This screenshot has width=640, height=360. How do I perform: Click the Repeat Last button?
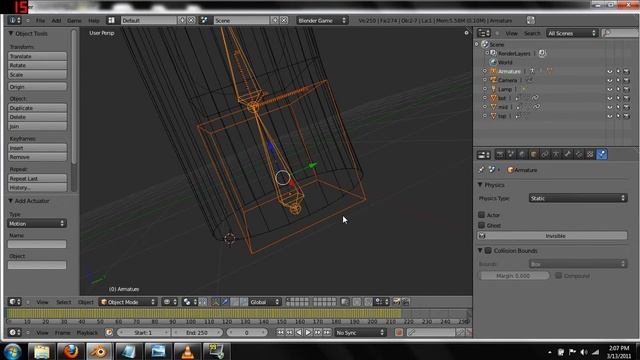click(x=37, y=178)
